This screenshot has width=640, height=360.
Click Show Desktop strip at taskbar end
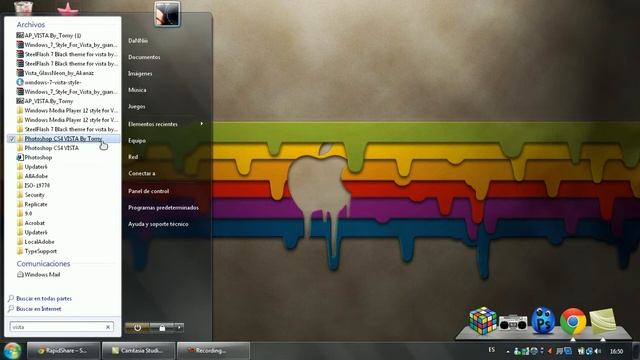(x=636, y=351)
